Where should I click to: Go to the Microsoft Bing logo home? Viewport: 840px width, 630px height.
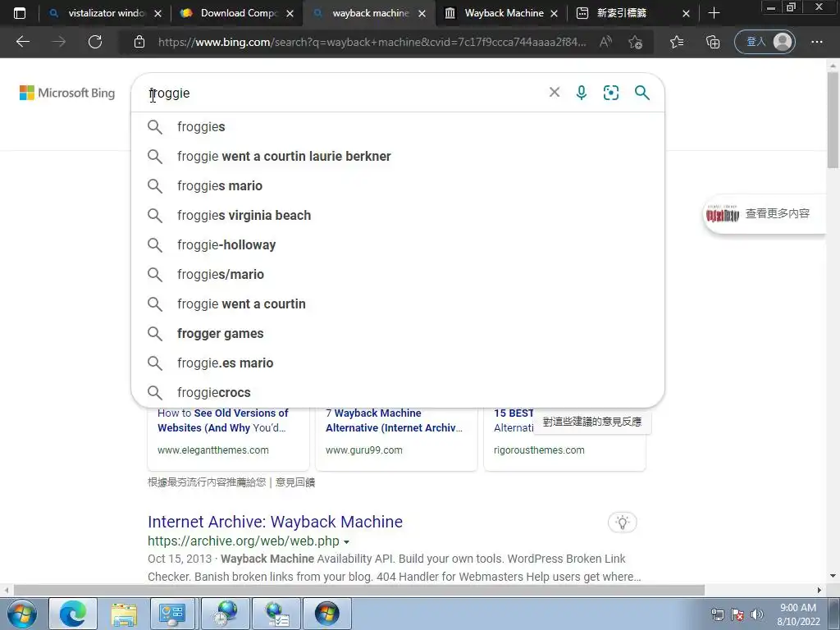click(x=67, y=93)
